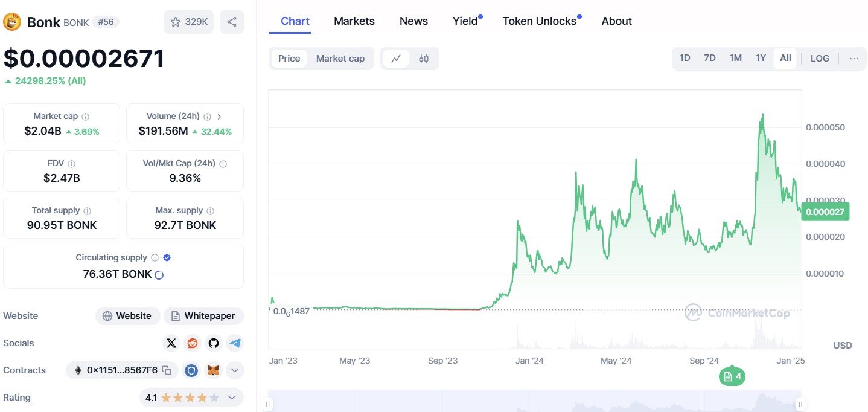Open more chart options with the ellipsis
Image resolution: width=868 pixels, height=412 pixels.
click(854, 58)
